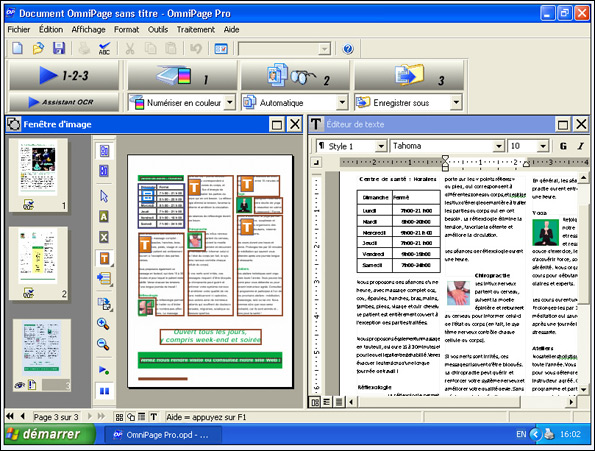Click the OCR glasses step 2 button
The width and height of the screenshot is (595, 451).
point(295,75)
